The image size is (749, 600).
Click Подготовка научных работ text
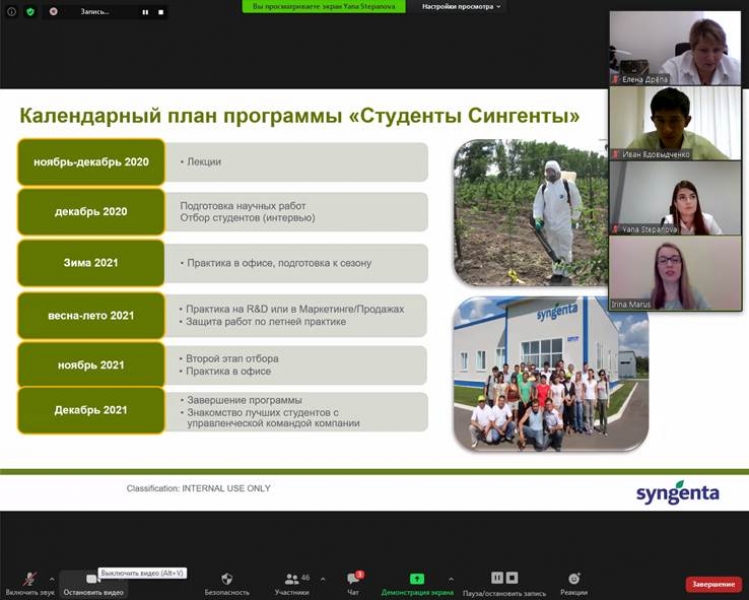coord(243,206)
